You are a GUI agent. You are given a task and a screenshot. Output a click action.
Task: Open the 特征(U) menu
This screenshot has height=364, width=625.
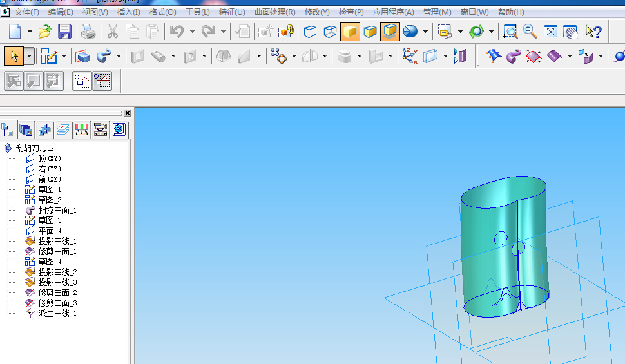point(232,12)
